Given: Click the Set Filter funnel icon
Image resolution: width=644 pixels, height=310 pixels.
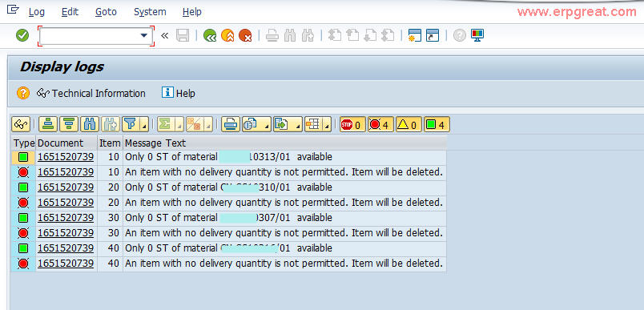Looking at the screenshot, I should pos(130,124).
